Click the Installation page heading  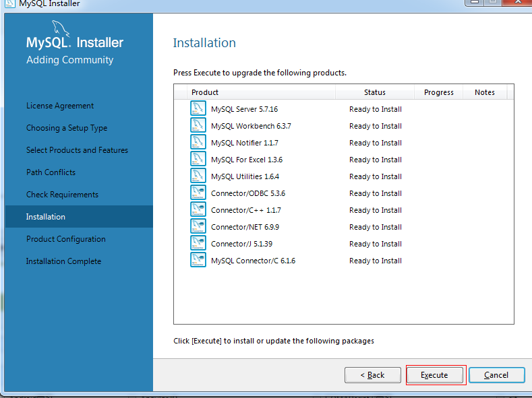(204, 42)
